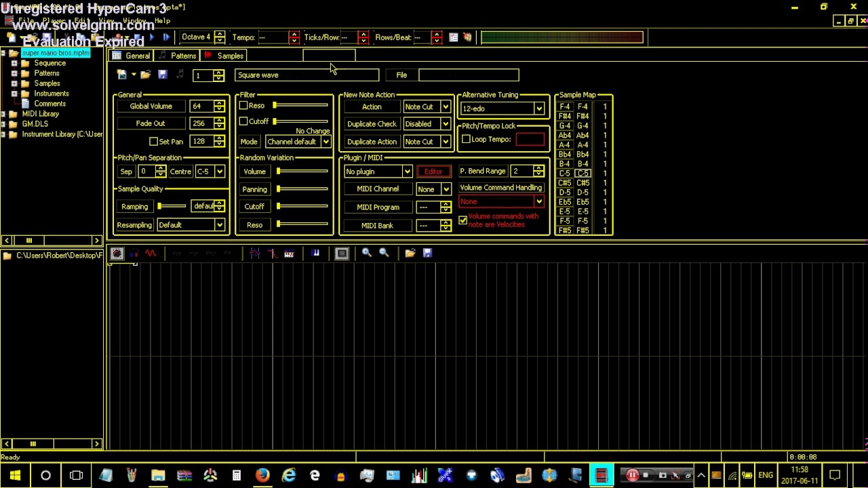The image size is (868, 488).
Task: Click the Square wave instrument name field
Action: pos(307,75)
